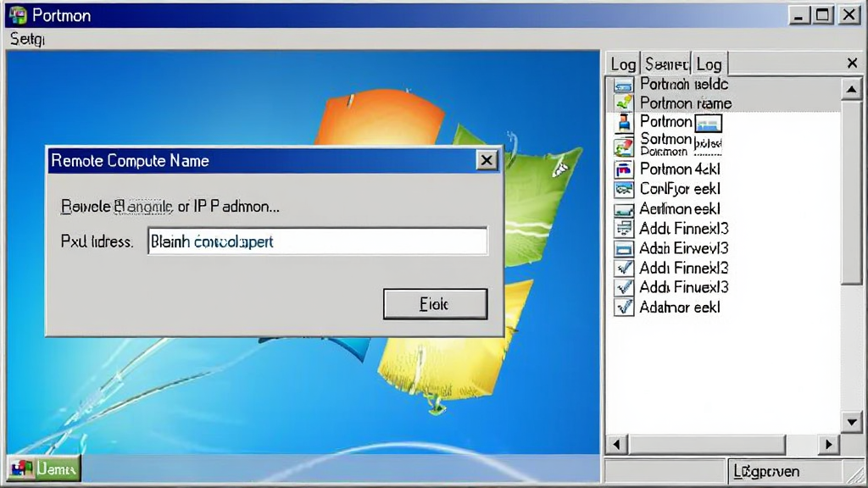Close the Remote Compute Name dialog
Image resolution: width=868 pixels, height=488 pixels.
[x=486, y=160]
